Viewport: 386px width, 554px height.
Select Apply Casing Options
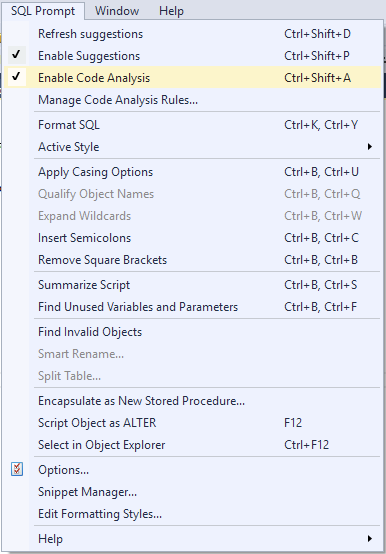[193, 172]
